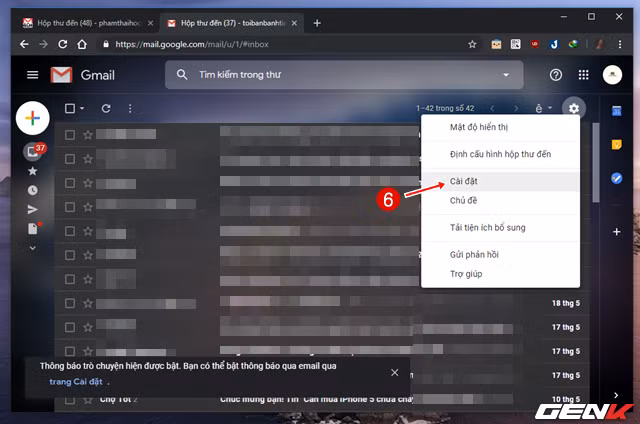Image resolution: width=640 pixels, height=424 pixels.
Task: Open Sent mail arrow icon in the sidebar
Action: pos(33,209)
